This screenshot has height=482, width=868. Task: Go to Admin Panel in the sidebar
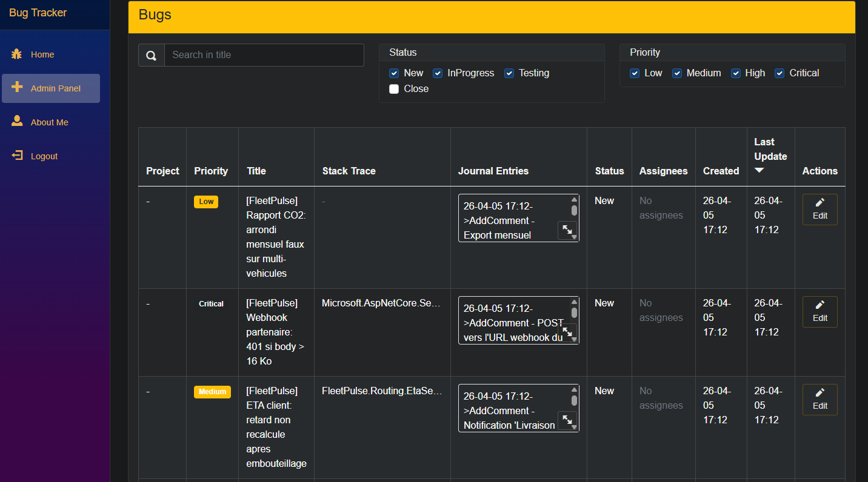point(51,88)
